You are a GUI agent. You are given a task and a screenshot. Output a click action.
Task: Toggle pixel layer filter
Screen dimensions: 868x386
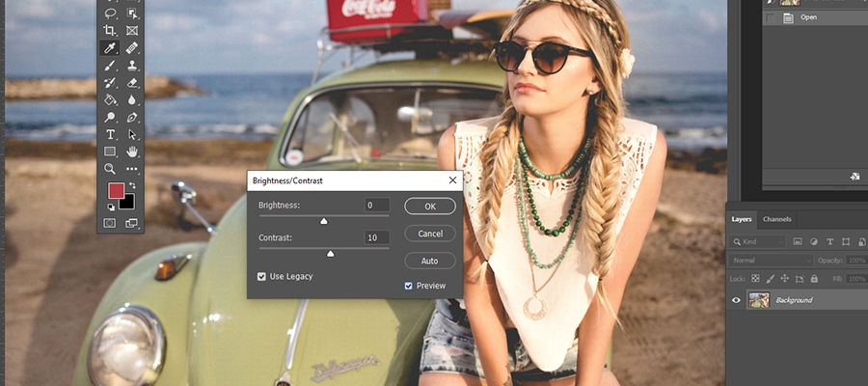tap(798, 241)
